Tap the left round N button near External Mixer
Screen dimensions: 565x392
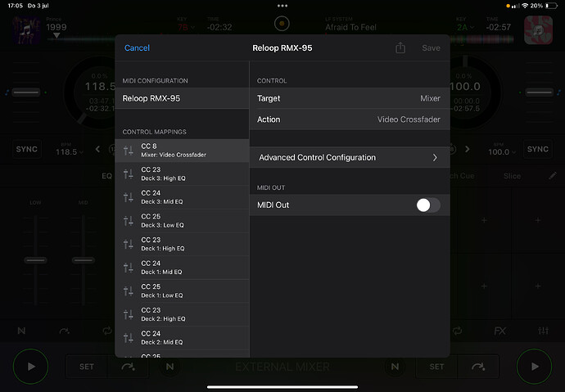click(x=169, y=367)
